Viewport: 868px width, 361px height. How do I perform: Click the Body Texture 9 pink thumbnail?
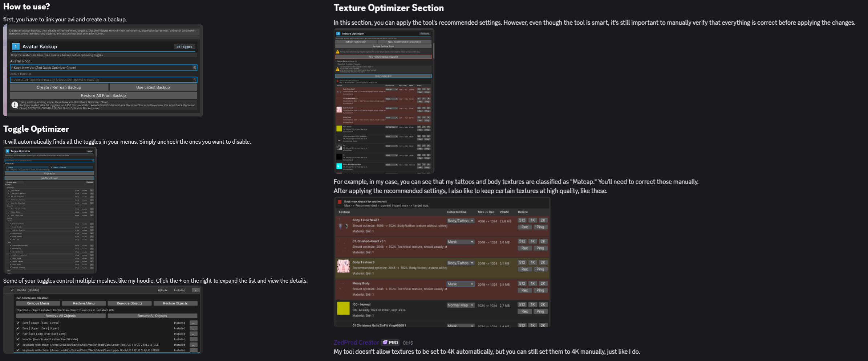coord(343,266)
